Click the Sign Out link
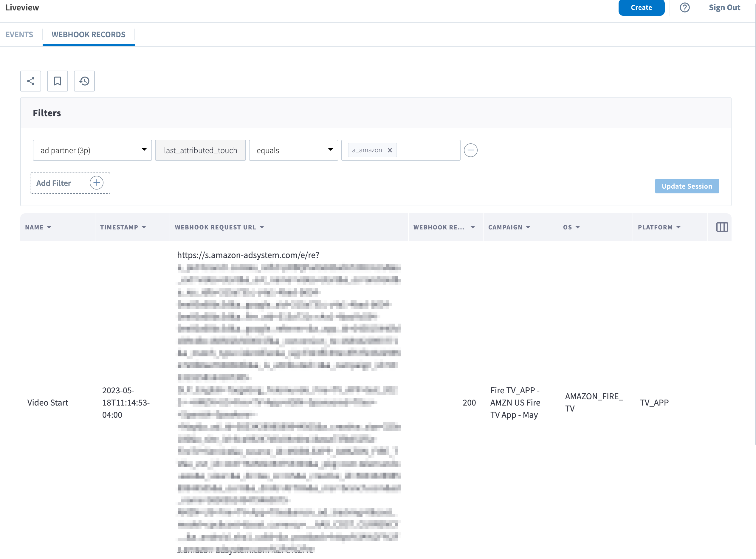 [x=724, y=7]
